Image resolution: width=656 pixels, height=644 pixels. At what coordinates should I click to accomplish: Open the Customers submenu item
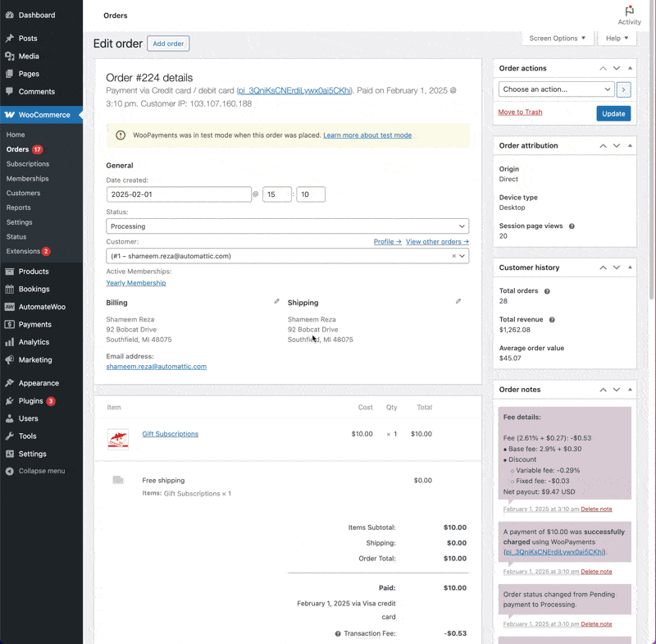23,194
